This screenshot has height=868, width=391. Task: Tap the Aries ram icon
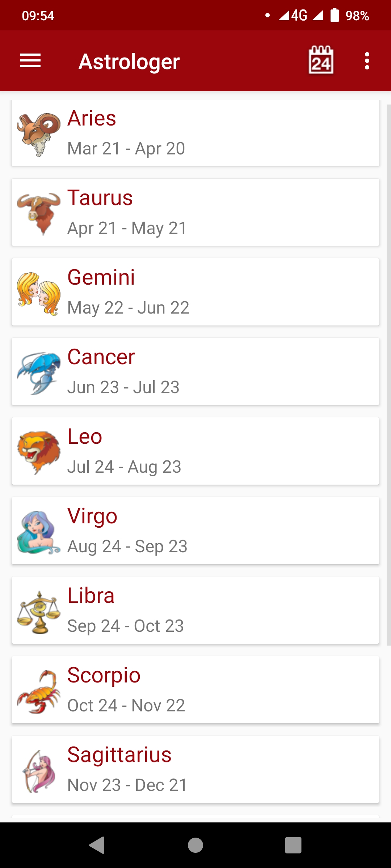[x=39, y=134]
